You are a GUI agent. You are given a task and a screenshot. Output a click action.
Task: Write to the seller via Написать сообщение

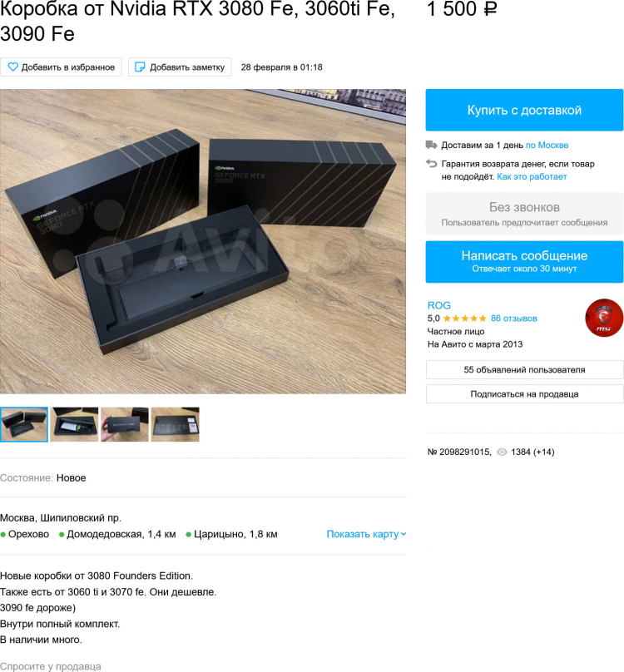tap(524, 261)
